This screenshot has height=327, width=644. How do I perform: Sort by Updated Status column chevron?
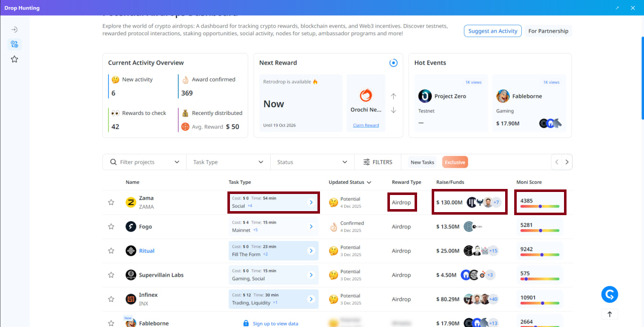pyautogui.click(x=369, y=182)
